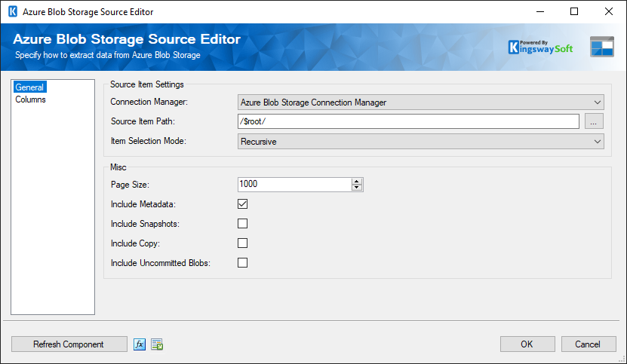Open the expression editor fx icon
Image resolution: width=627 pixels, height=364 pixels.
[x=139, y=344]
